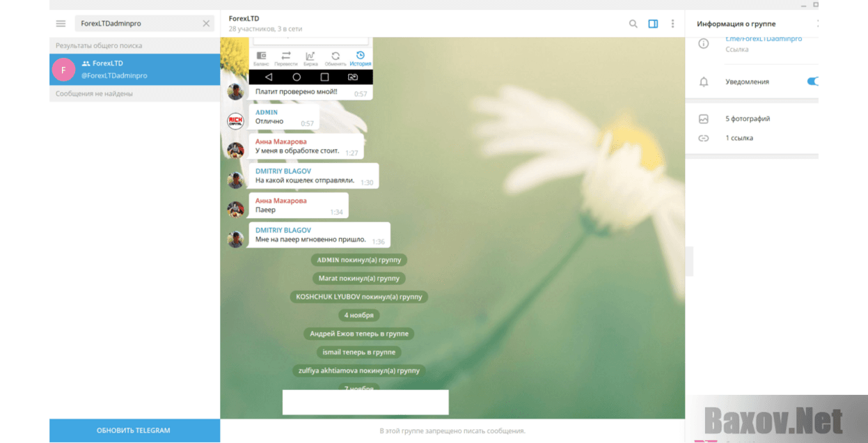Viewport: 868px width, 443px height.
Task: Open Анна Макарова sender name on first message
Action: [x=281, y=141]
